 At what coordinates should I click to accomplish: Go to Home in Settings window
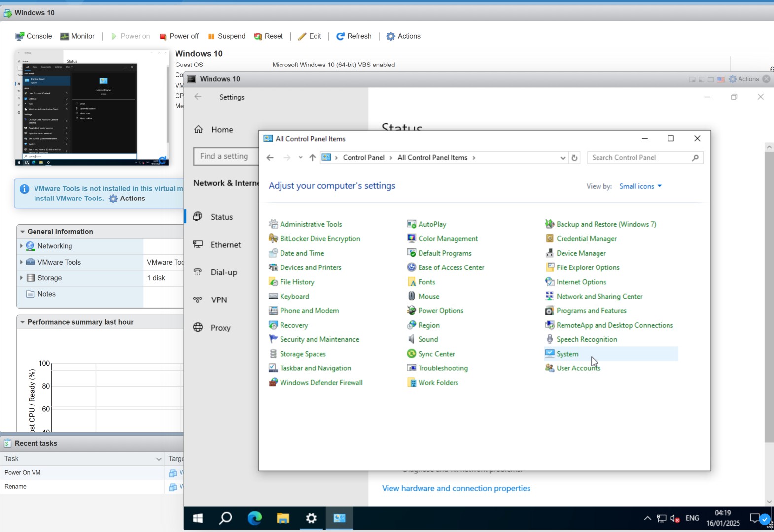click(213, 130)
